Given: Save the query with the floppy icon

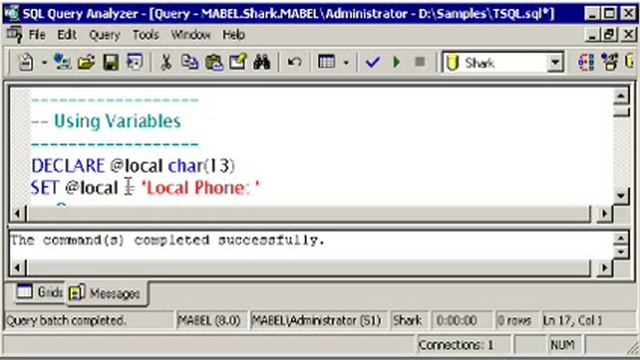Looking at the screenshot, I should pyautogui.click(x=111, y=62).
